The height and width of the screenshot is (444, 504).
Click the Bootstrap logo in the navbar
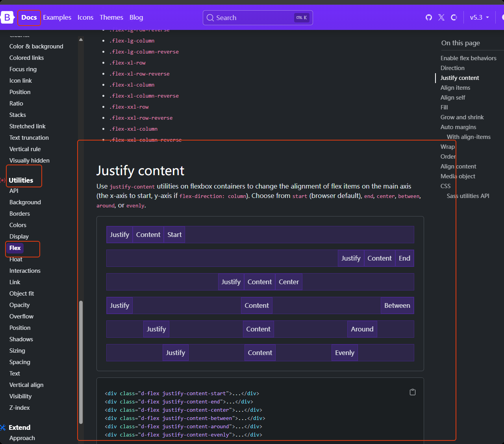point(7,17)
